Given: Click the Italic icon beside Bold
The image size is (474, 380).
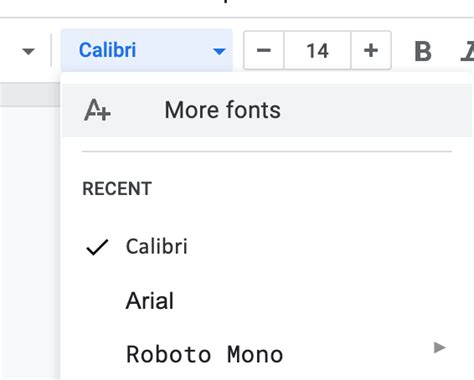Looking at the screenshot, I should click(468, 51).
